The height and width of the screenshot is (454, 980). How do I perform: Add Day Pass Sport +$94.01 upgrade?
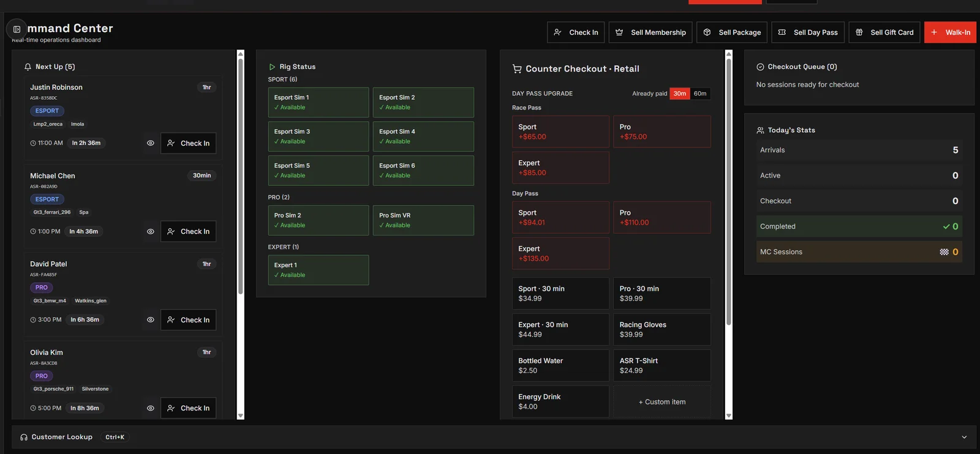560,217
